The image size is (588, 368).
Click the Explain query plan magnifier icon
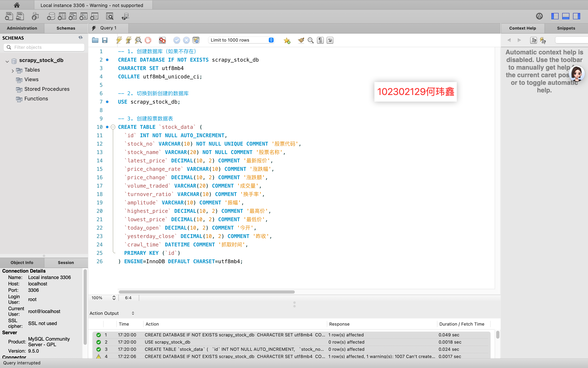(138, 40)
